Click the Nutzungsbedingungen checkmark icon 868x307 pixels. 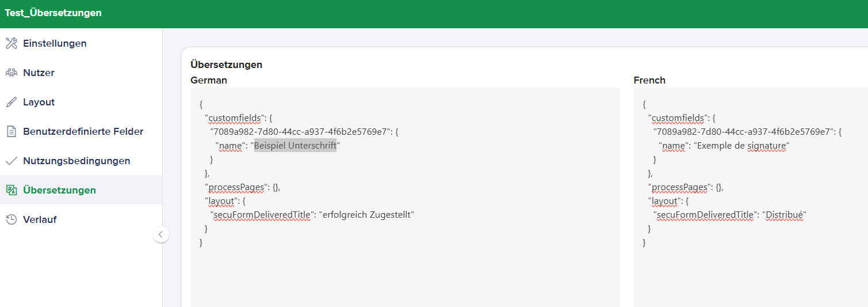12,161
